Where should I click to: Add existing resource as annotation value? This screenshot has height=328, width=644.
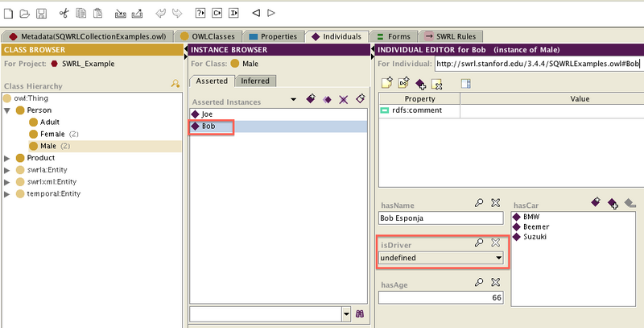pos(420,84)
